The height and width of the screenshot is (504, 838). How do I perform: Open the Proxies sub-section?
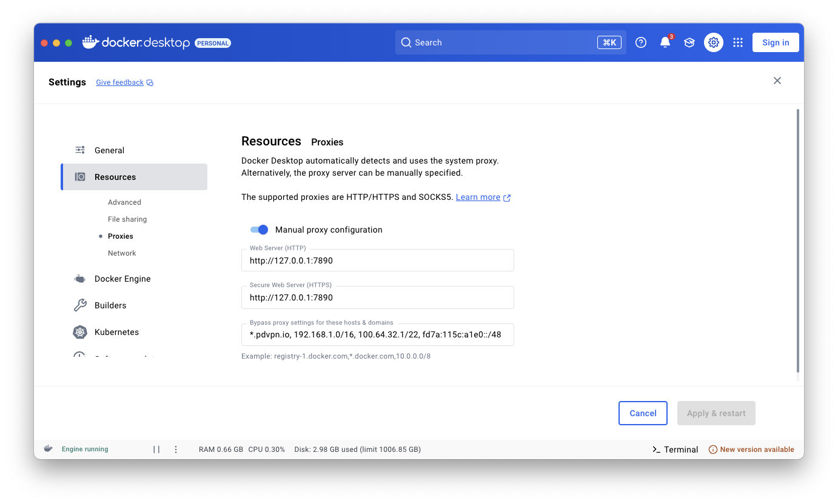pos(121,236)
